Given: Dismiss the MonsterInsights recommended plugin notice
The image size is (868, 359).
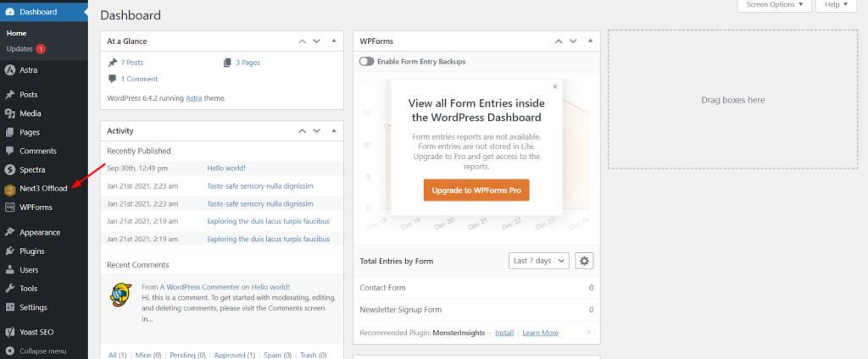Looking at the screenshot, I should (589, 332).
